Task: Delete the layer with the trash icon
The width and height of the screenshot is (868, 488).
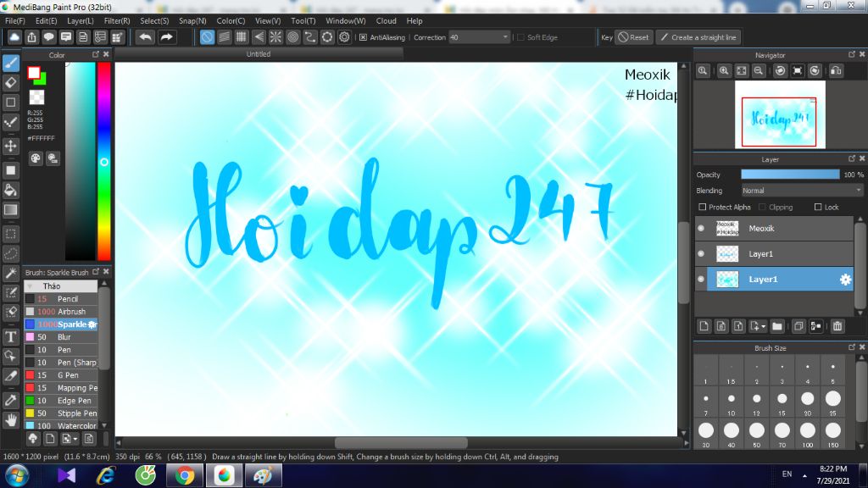Action: click(837, 326)
